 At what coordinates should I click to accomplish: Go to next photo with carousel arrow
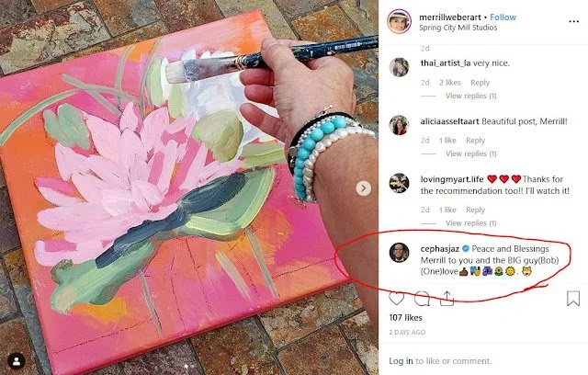coord(364,187)
